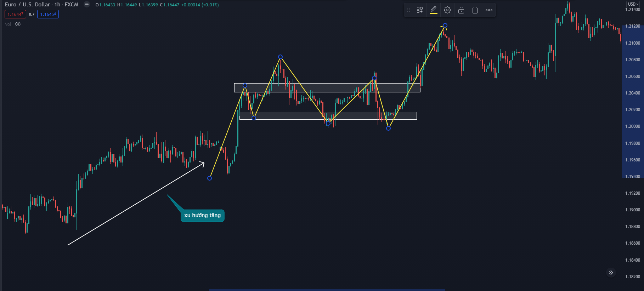Click price axis label 1.20000
The width and height of the screenshot is (644, 291).
click(633, 126)
